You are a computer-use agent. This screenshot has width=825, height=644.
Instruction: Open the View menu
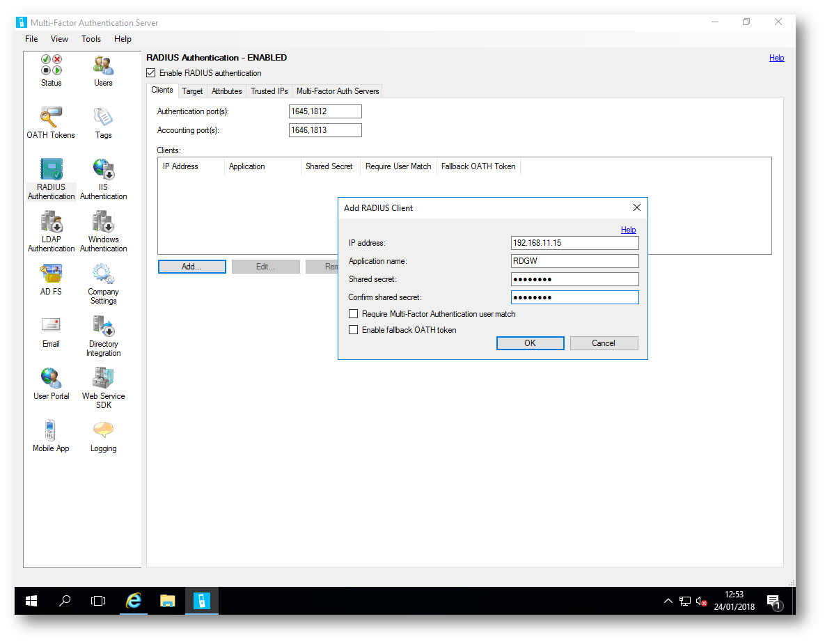(59, 39)
